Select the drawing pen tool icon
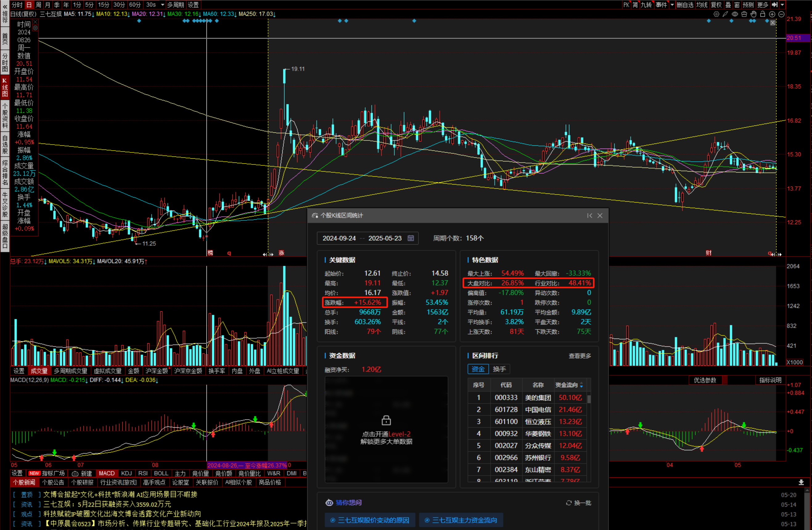The image size is (812, 530). [x=725, y=14]
